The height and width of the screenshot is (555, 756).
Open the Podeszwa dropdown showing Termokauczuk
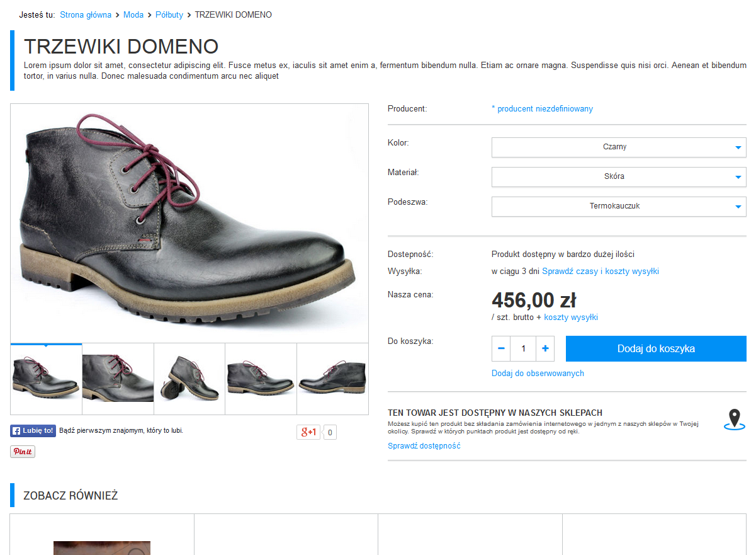click(618, 207)
